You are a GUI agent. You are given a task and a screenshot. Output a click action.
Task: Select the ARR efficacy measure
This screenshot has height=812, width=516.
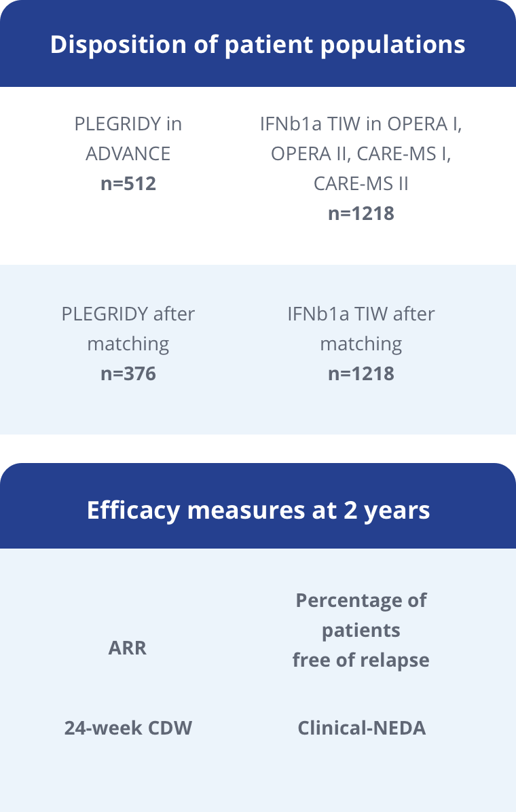[128, 648]
